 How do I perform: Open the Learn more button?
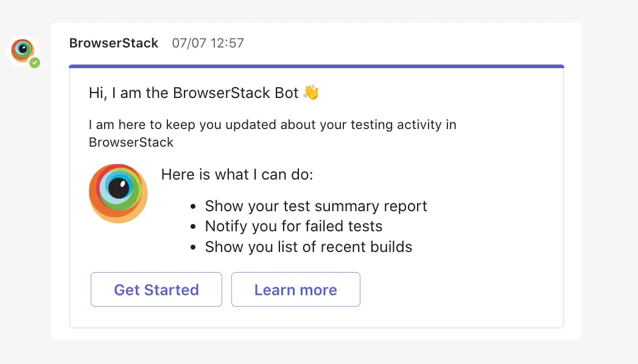[x=295, y=290]
